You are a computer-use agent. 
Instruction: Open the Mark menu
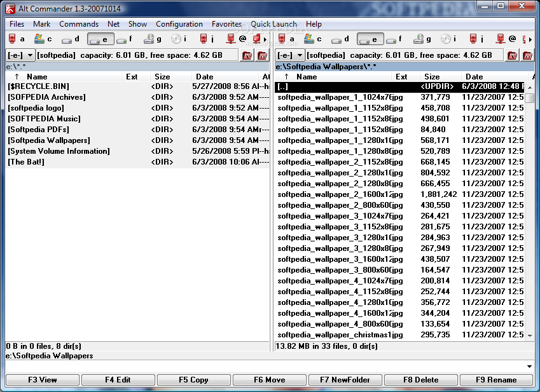[x=42, y=24]
